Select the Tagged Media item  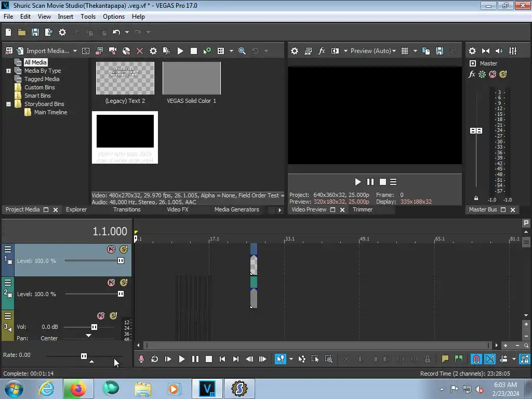pos(42,79)
